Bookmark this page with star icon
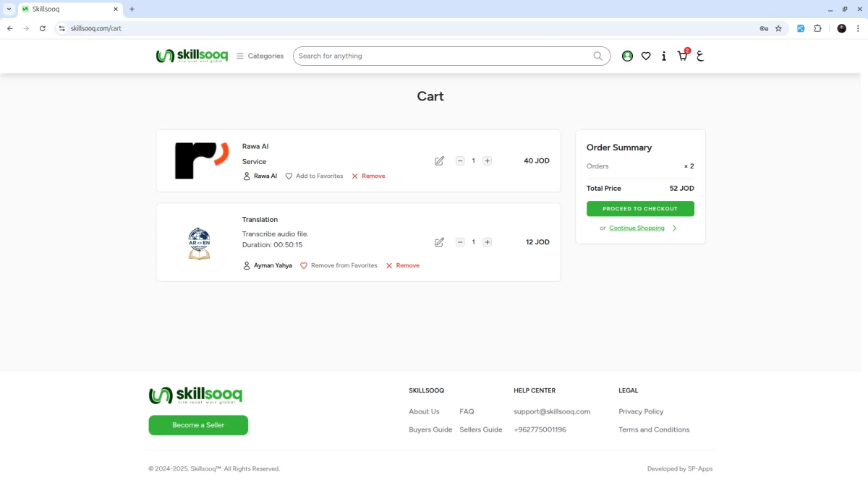Image resolution: width=868 pixels, height=488 pixels. [x=778, y=29]
